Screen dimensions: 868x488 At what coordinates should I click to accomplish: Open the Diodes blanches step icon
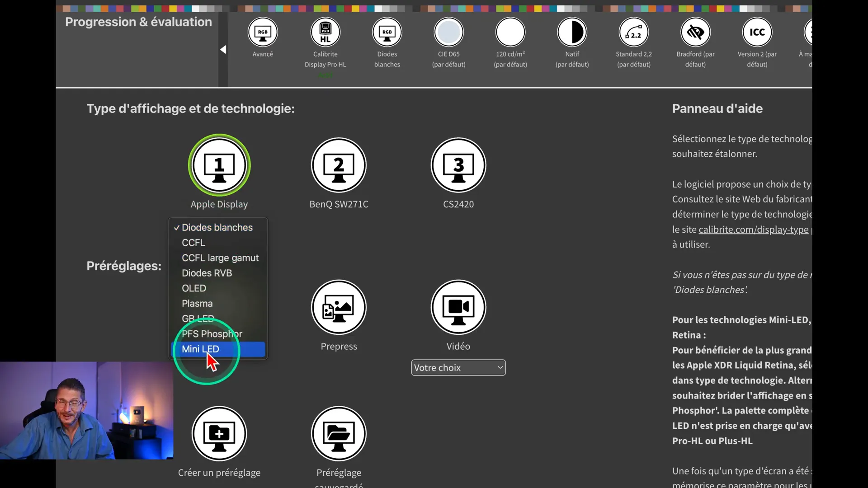[387, 32]
